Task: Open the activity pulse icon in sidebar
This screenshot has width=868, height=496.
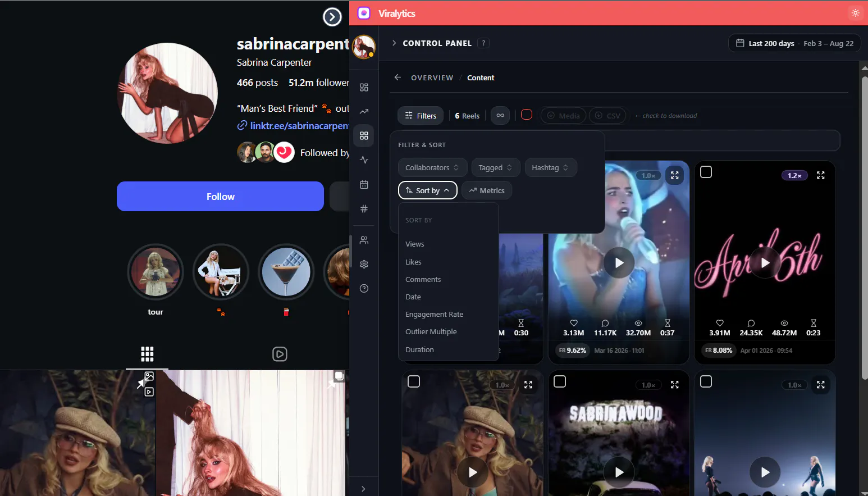Action: (364, 160)
